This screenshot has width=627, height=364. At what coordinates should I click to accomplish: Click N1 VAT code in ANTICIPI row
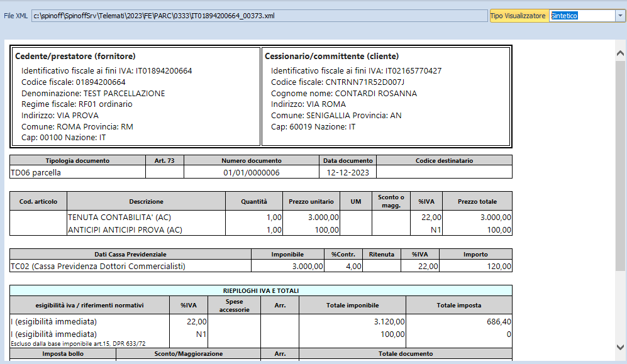tap(436, 229)
